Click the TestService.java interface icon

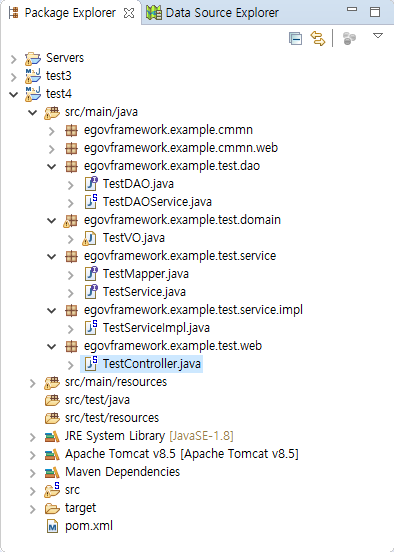click(x=91, y=292)
